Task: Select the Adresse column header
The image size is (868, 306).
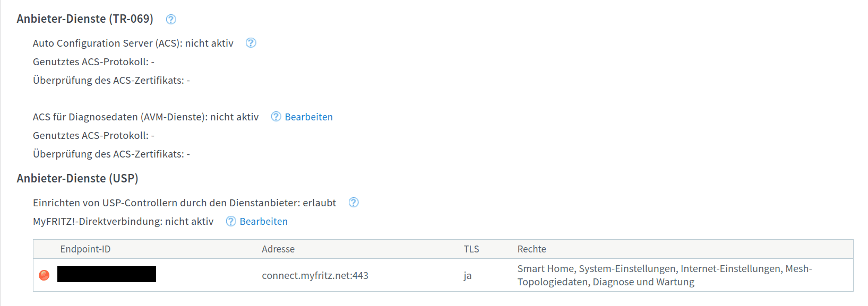Action: (278, 249)
